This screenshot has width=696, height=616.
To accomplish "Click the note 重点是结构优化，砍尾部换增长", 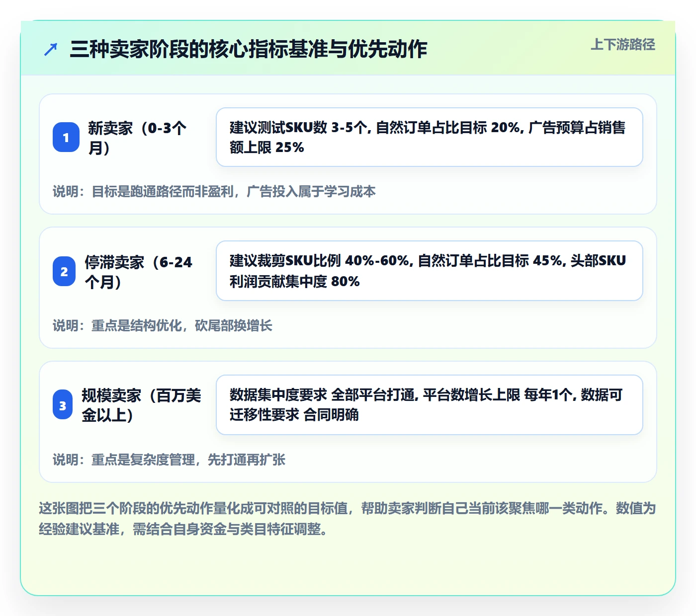I will [x=163, y=326].
